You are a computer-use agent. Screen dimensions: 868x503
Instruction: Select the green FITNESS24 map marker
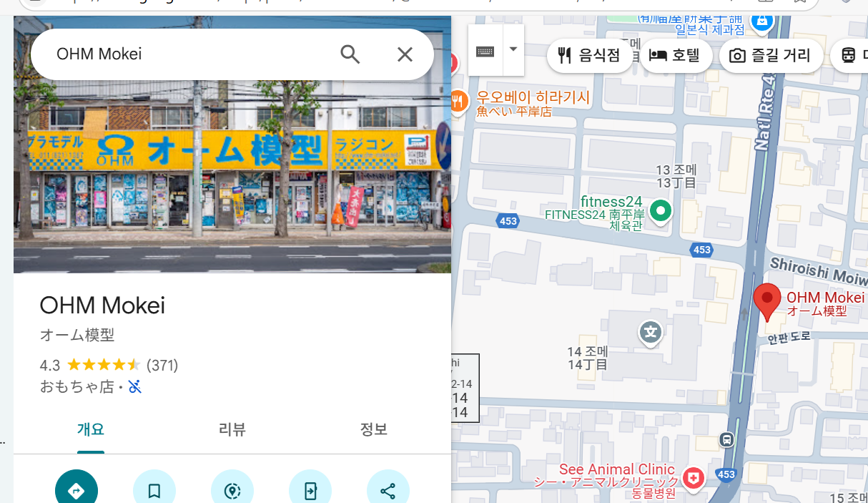661,211
